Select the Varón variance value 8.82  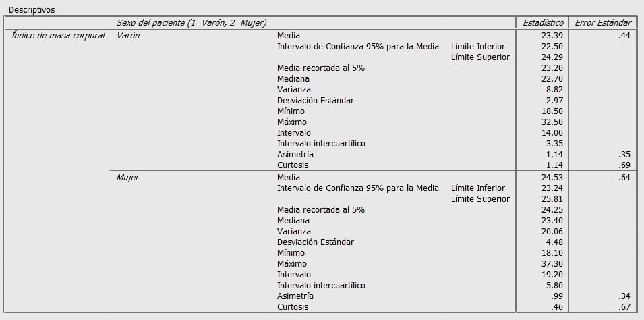point(554,89)
